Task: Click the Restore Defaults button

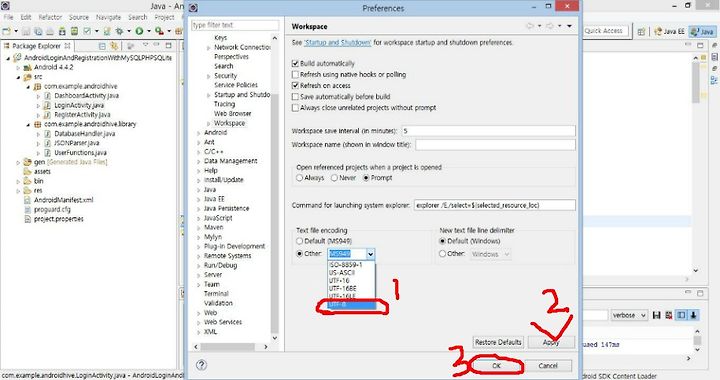Action: 498,342
